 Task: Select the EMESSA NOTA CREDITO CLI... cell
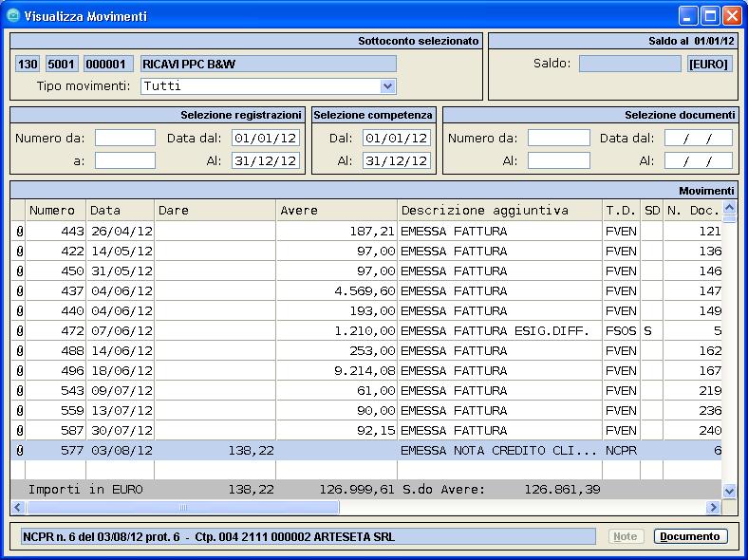tap(500, 451)
